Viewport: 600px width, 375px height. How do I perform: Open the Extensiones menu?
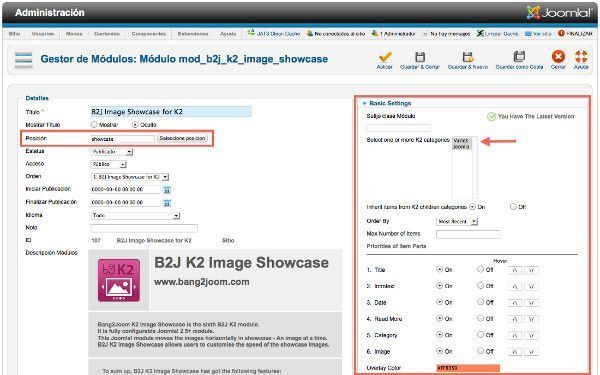[x=193, y=34]
